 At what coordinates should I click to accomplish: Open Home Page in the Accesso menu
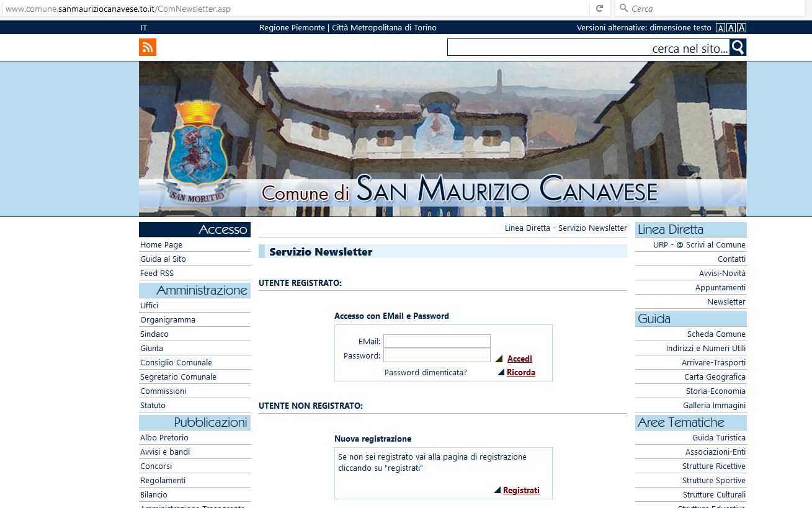[x=161, y=245]
